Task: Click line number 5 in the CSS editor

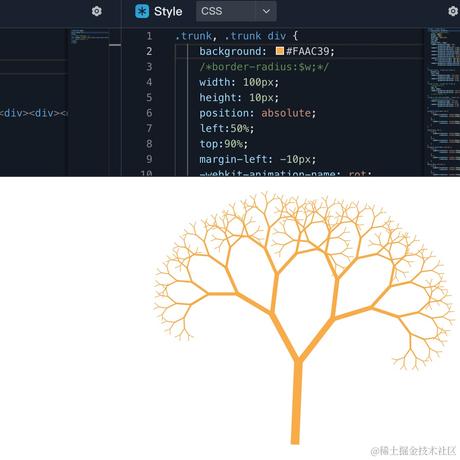Action: [x=149, y=97]
